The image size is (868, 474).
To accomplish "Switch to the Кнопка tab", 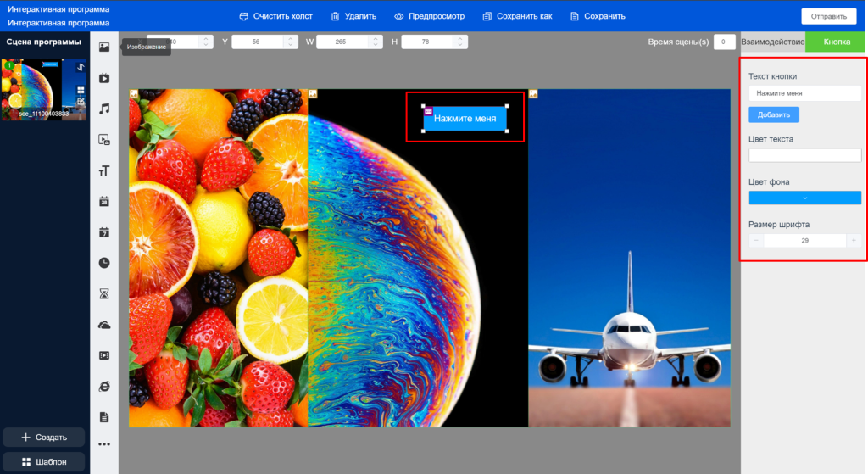I will (x=836, y=42).
